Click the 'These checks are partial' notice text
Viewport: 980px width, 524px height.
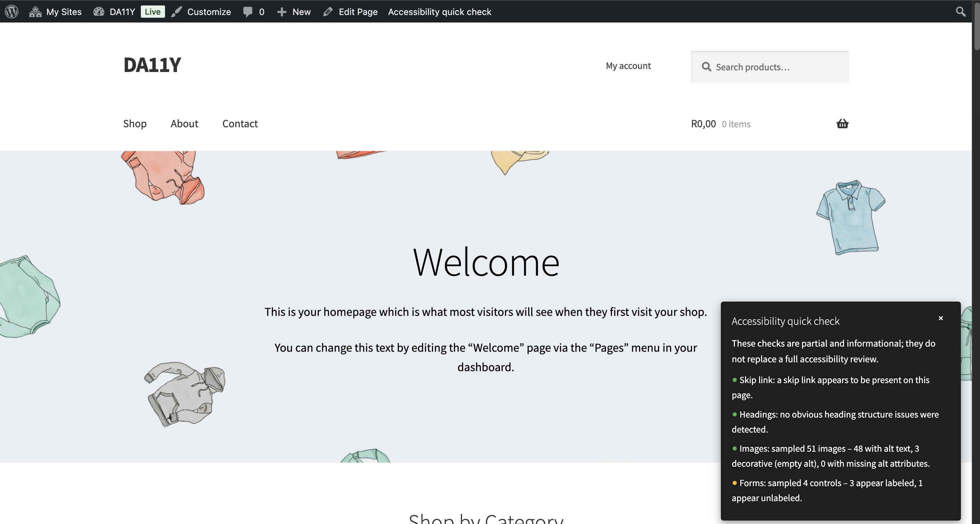[833, 351]
